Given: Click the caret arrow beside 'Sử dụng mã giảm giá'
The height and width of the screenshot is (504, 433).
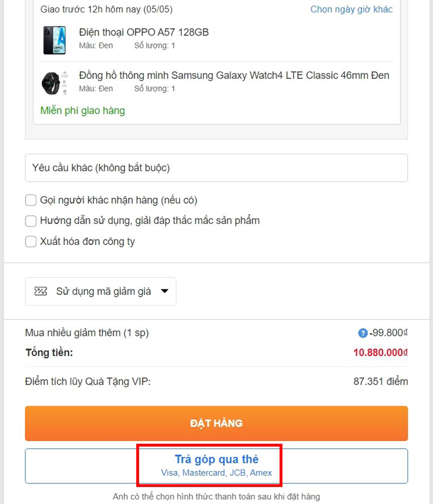Looking at the screenshot, I should click(165, 291).
